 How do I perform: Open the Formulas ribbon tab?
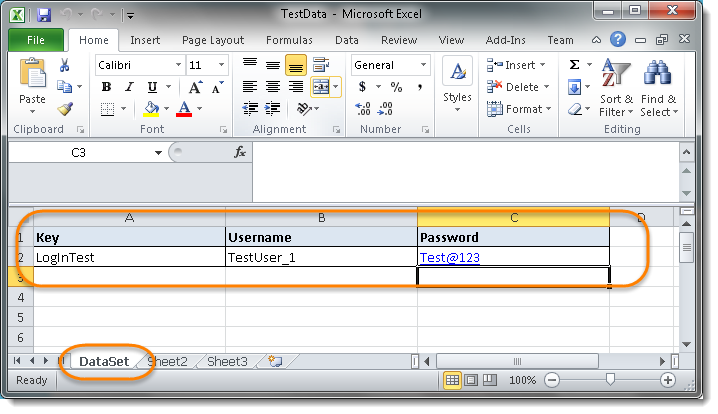point(289,40)
